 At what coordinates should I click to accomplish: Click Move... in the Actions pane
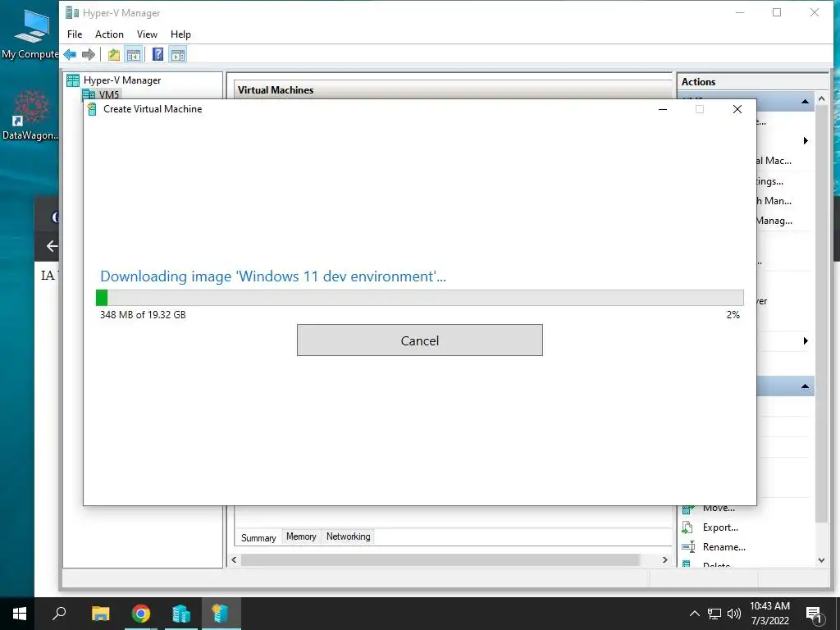719,509
